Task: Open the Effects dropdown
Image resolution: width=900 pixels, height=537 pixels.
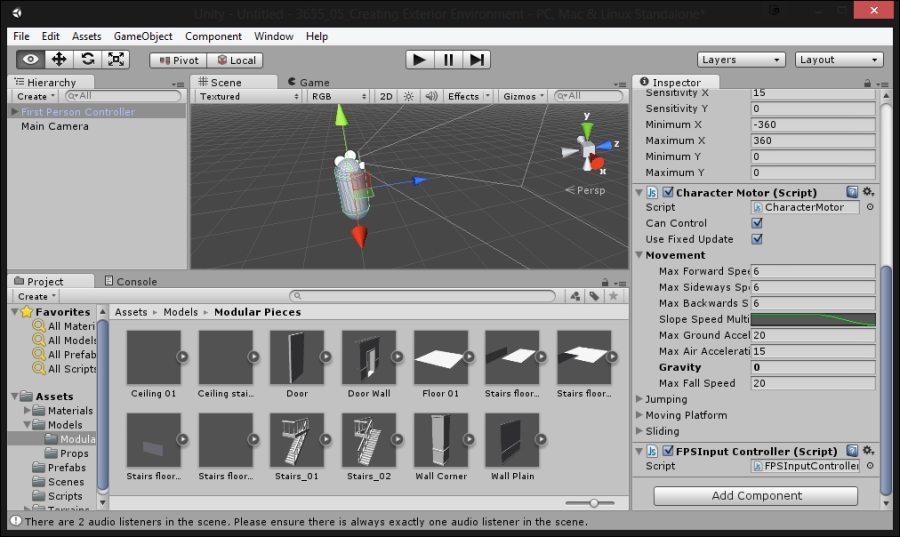Action: (x=468, y=96)
